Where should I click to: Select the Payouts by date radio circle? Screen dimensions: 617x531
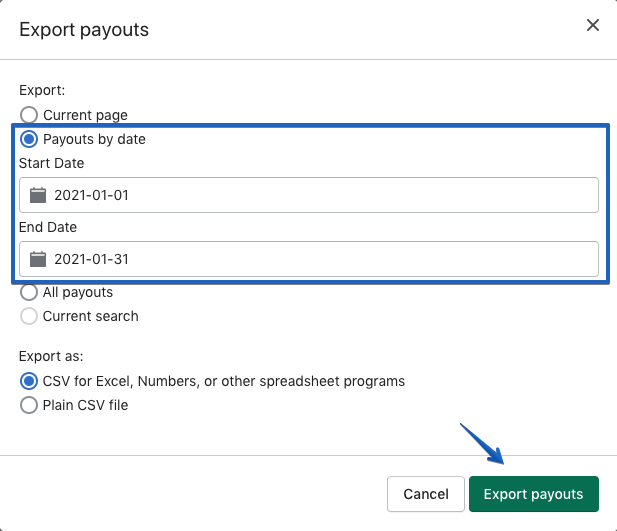(29, 139)
